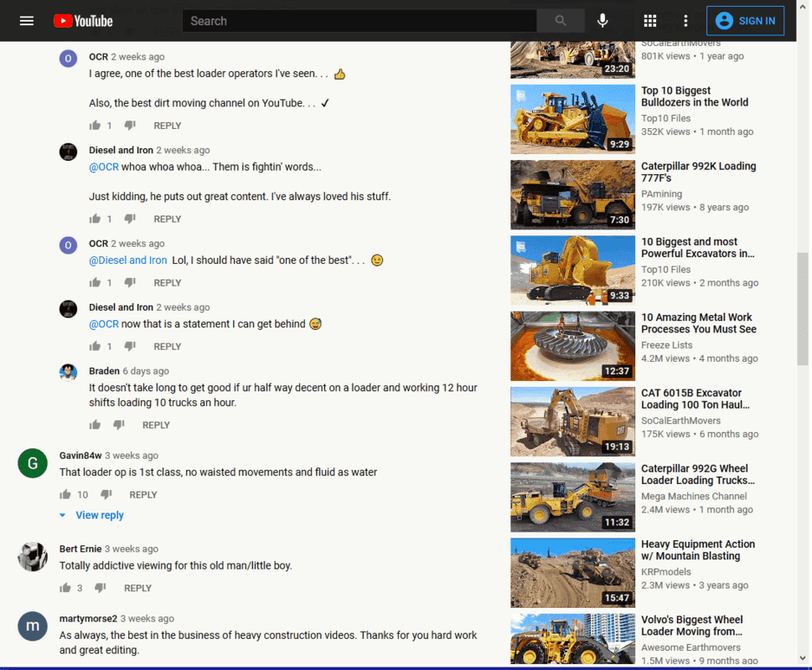Dislike Diesel and Iron's 'statement I can get behind' comment
Viewport: 812px width, 670px height.
pyautogui.click(x=130, y=346)
